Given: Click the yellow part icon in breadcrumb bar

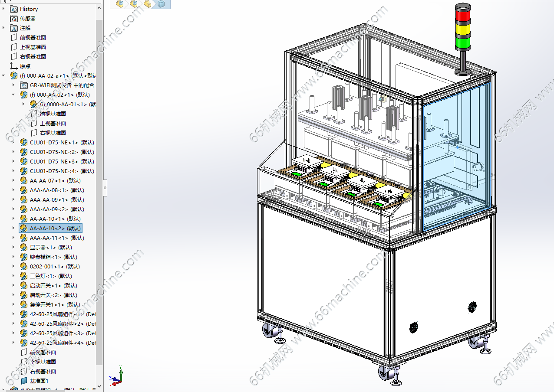Looking at the screenshot, I should click(x=147, y=4).
